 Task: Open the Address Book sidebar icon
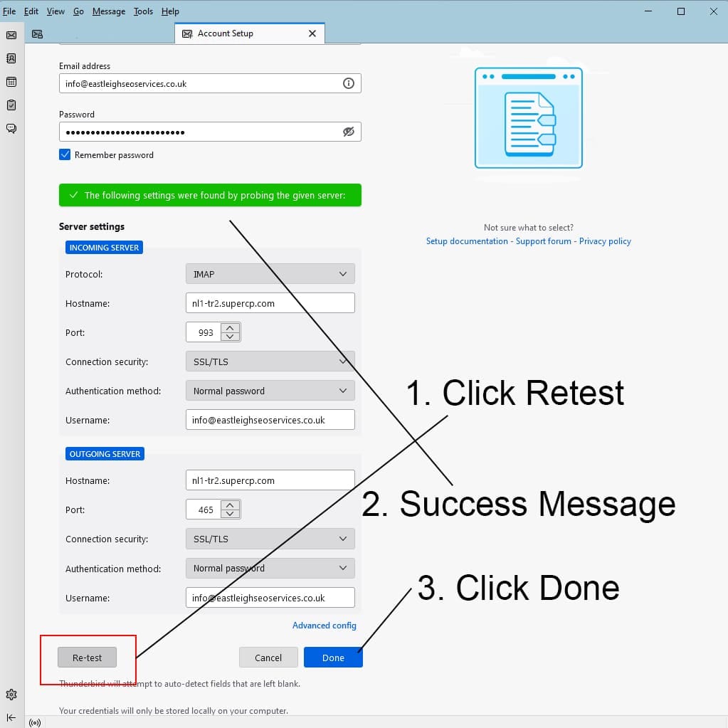[x=11, y=58]
